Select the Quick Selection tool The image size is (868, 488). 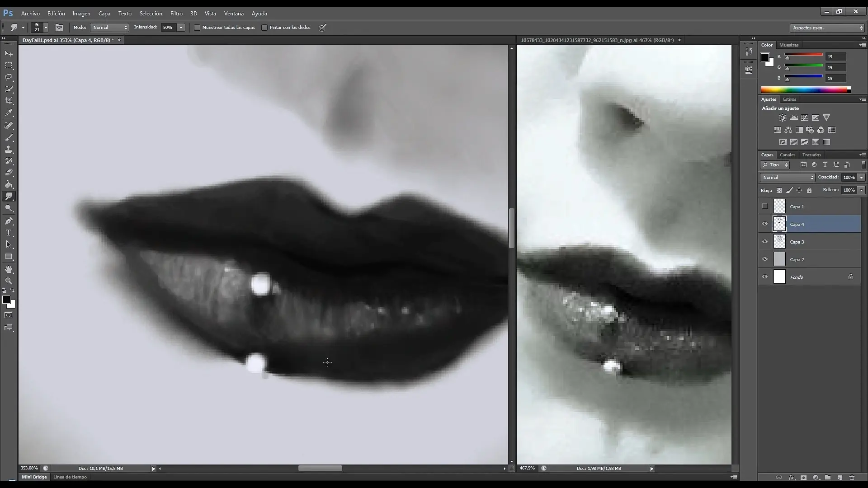click(9, 89)
